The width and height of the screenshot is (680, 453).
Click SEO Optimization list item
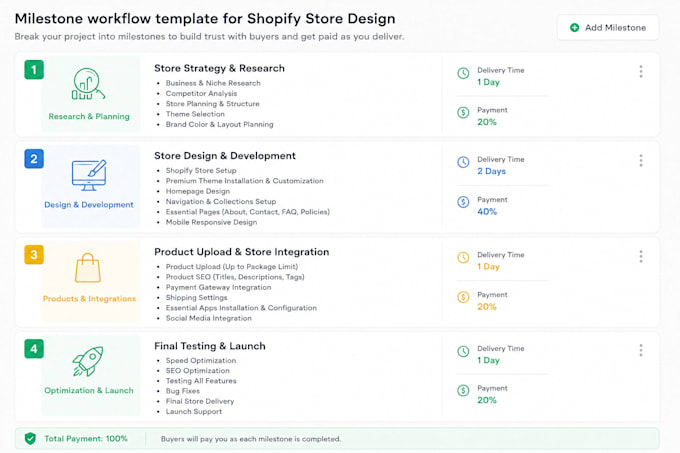[x=198, y=371]
